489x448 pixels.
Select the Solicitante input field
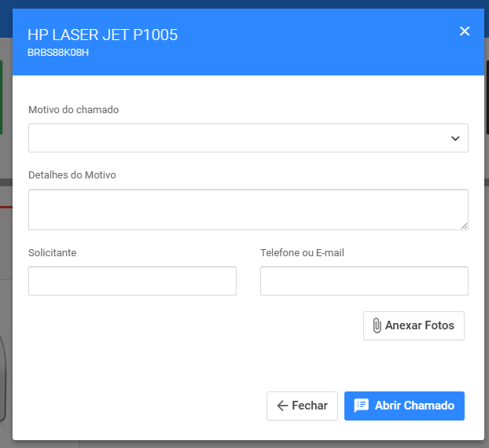tap(132, 281)
